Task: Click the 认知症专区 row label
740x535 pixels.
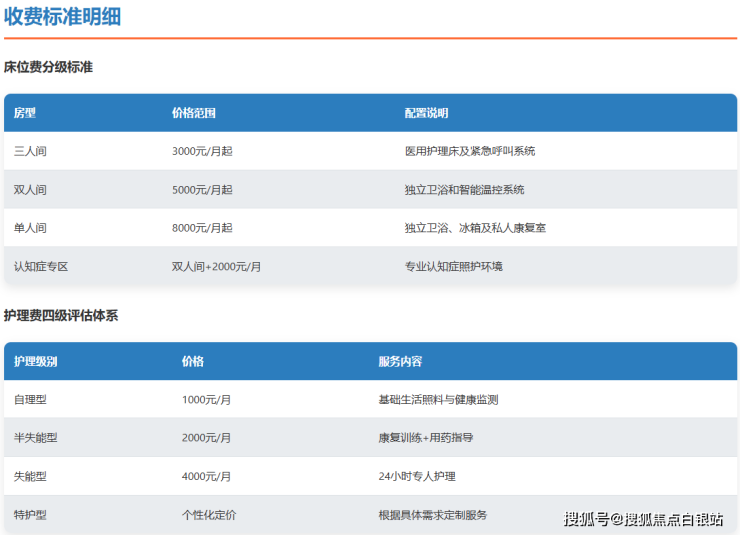Action: point(41,267)
